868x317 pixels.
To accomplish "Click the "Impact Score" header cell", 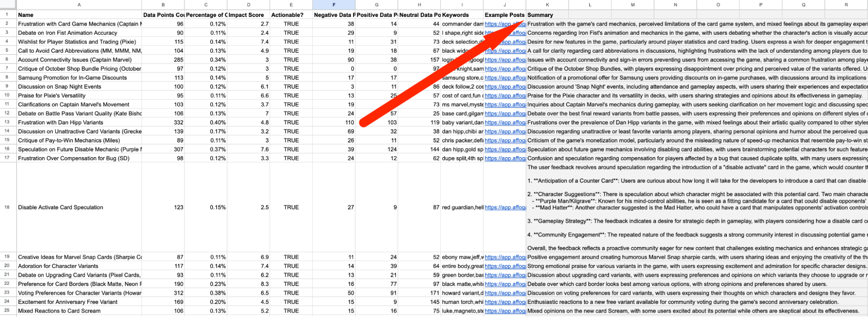I will [x=248, y=15].
